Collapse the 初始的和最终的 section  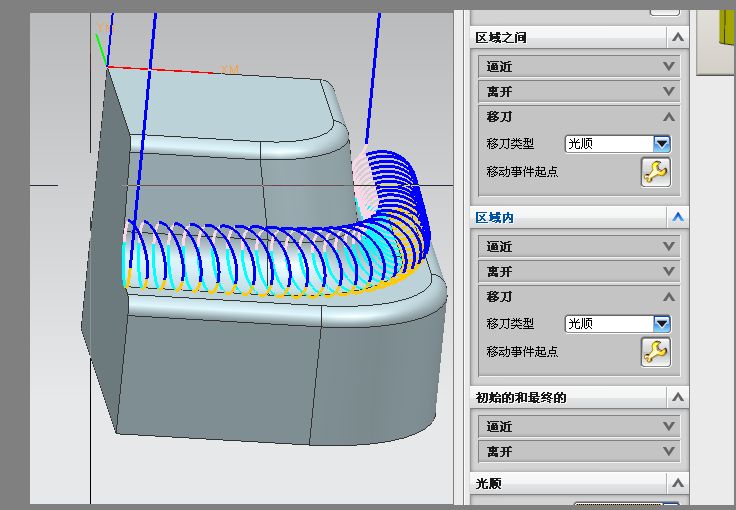677,397
